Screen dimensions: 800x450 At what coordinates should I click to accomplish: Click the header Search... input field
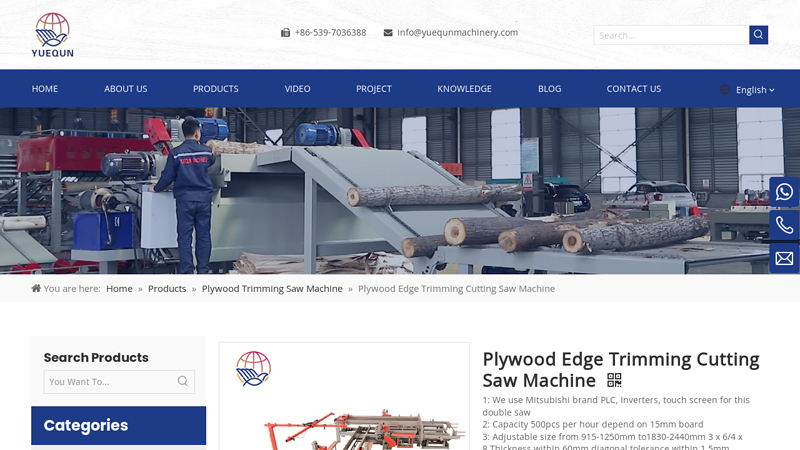point(671,35)
